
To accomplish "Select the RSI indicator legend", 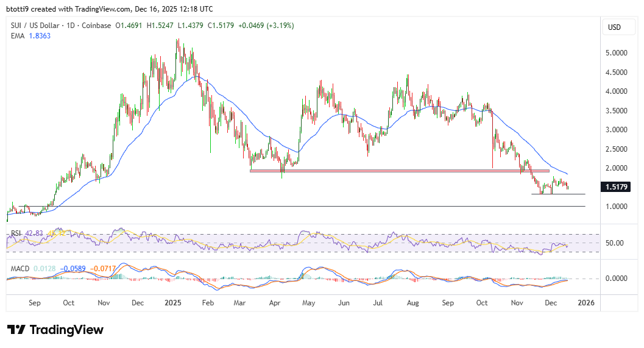I will tap(16, 233).
